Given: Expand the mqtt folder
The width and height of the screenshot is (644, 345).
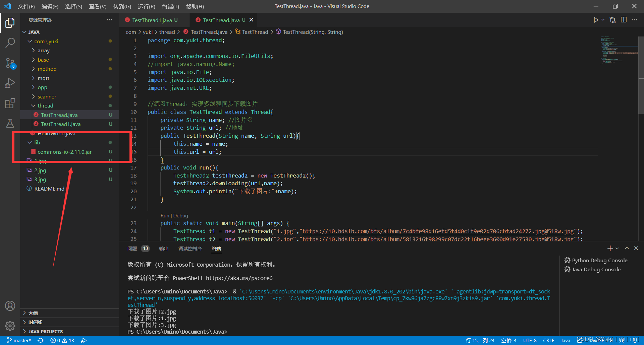Looking at the screenshot, I should 69,78.
